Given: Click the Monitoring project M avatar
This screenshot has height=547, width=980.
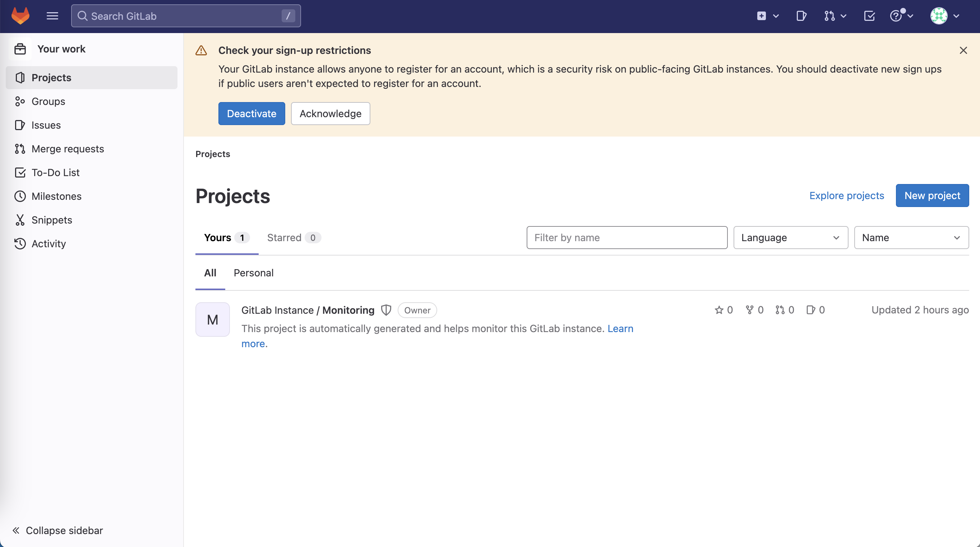Looking at the screenshot, I should point(212,320).
